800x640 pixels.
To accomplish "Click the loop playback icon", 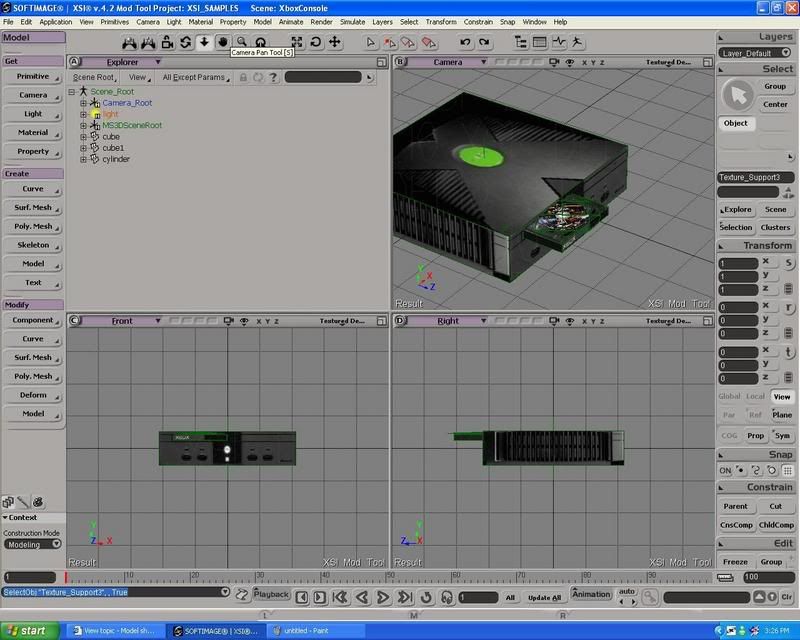I will 426,597.
